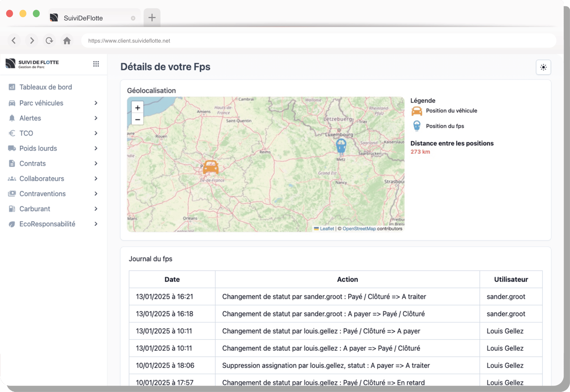Expand the Carburant chevron

(x=96, y=209)
